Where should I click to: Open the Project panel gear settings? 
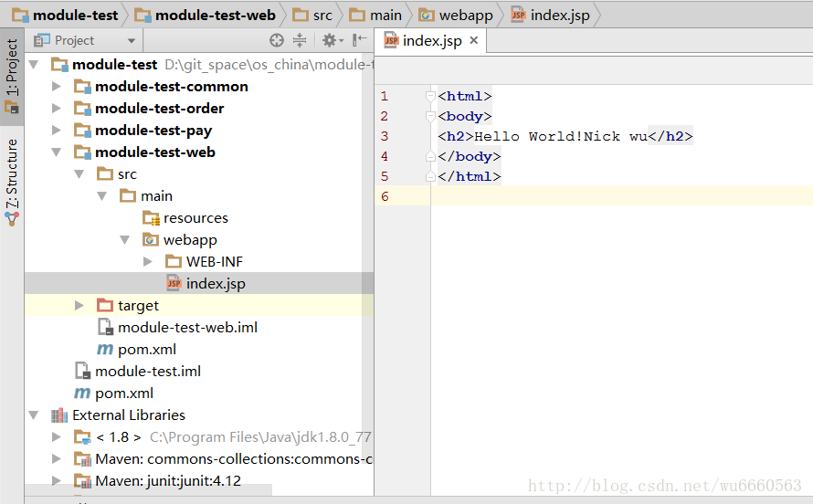click(x=329, y=40)
